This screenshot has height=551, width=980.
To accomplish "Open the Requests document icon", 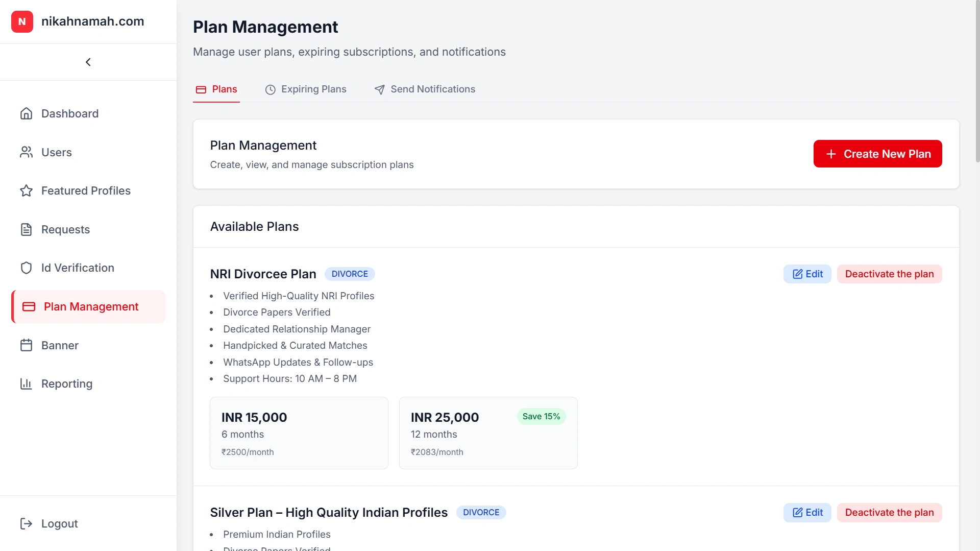I will 26,229.
